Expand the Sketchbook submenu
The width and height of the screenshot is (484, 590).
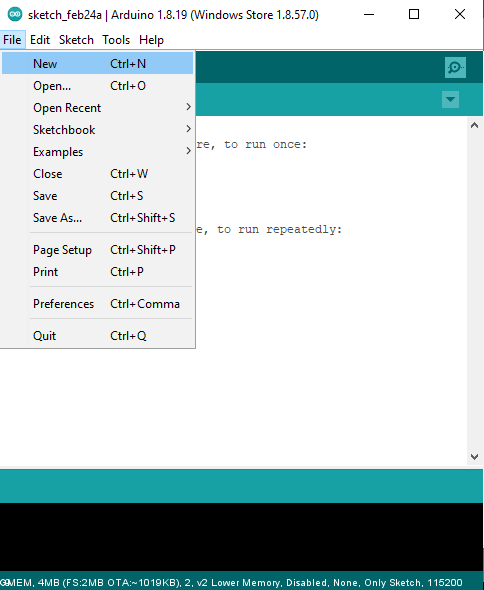[x=97, y=130]
